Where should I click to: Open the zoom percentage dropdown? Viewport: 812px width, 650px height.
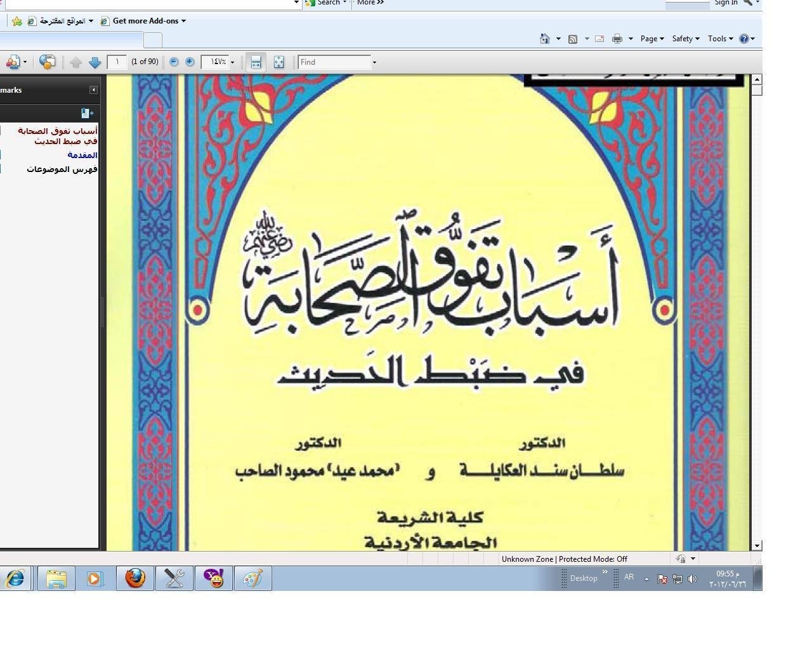click(x=232, y=62)
